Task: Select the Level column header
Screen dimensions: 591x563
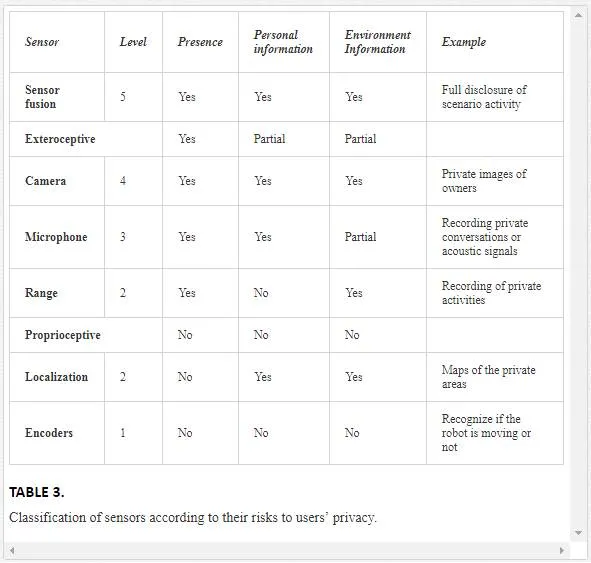Action: pos(133,42)
